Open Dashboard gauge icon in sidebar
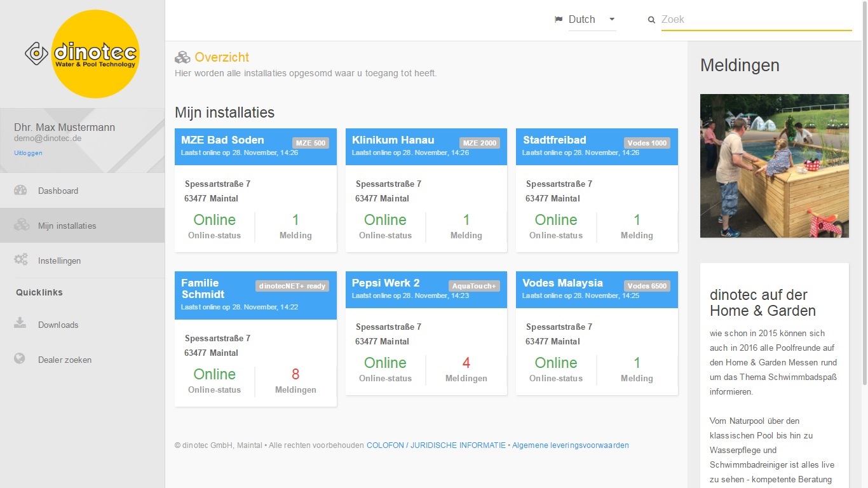 tap(20, 190)
